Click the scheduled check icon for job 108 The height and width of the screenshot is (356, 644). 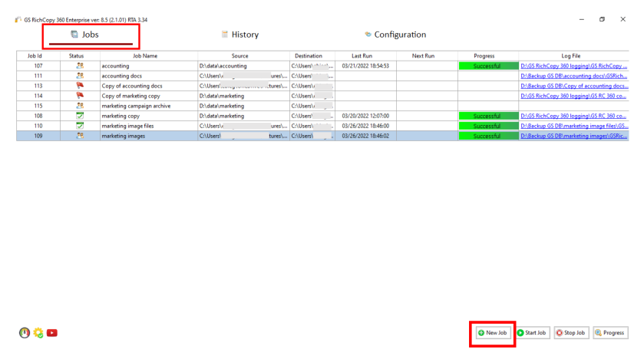80,116
